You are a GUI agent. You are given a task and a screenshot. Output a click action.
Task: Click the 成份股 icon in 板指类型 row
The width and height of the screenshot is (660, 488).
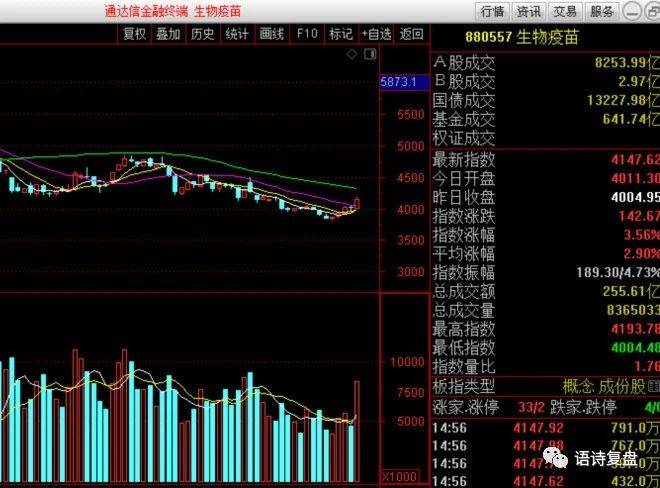[x=654, y=386]
